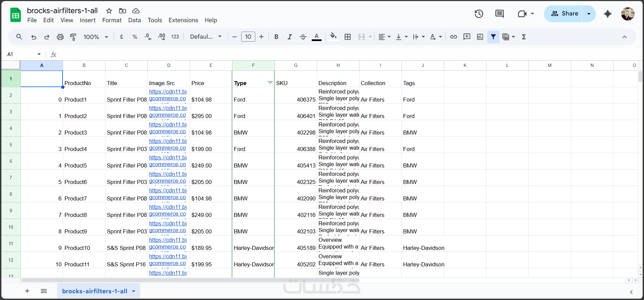Toggle bold formatting
Viewport: 644px width, 300px height.
pos(276,37)
